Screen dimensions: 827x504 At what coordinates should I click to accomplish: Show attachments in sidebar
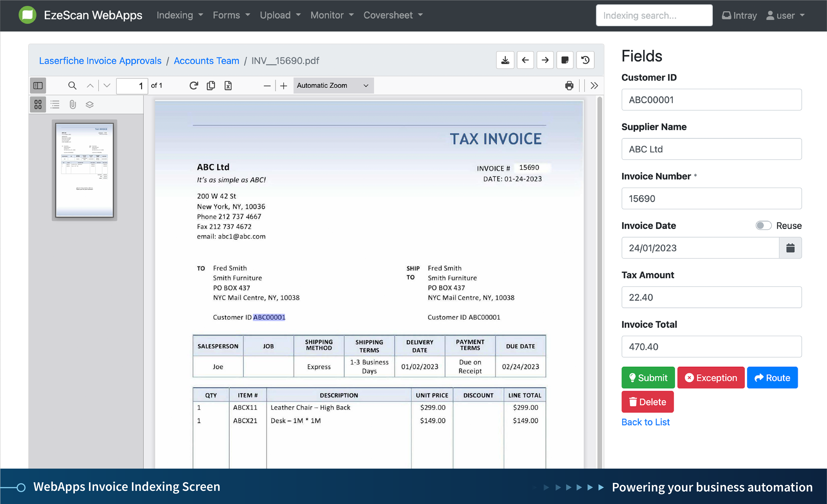73,104
